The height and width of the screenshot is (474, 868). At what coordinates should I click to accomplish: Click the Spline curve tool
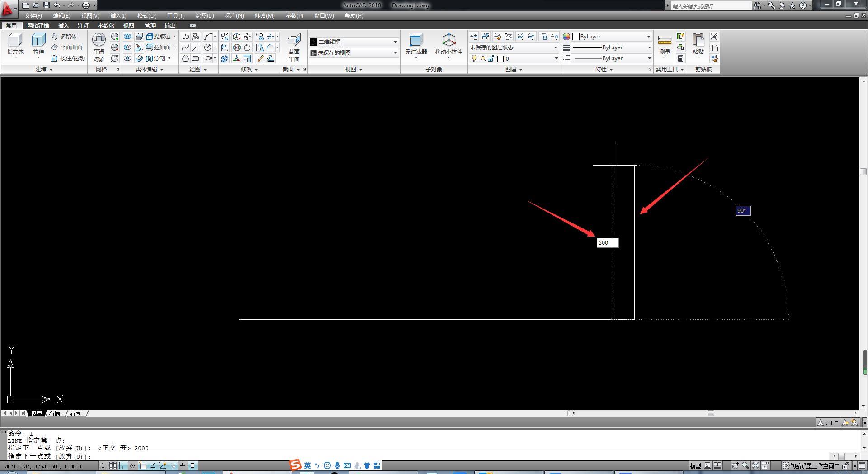185,47
